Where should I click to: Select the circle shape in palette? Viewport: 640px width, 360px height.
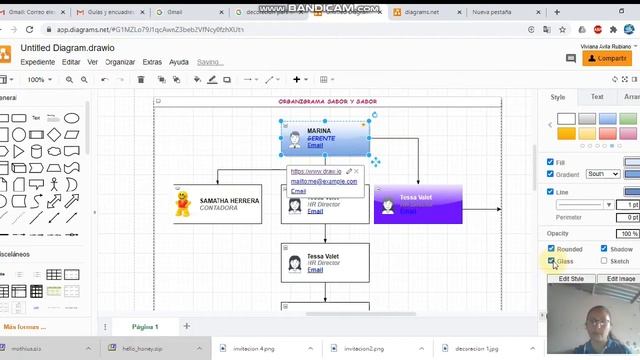point(19,135)
